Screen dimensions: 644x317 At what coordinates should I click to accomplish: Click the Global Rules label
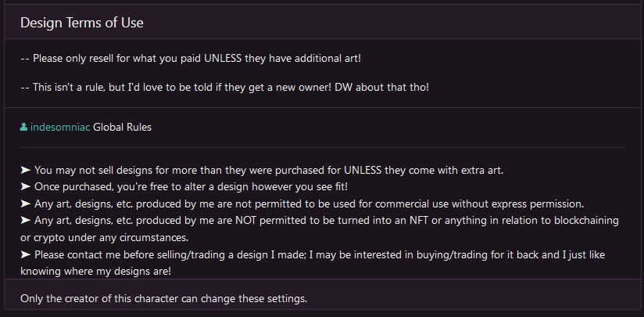click(122, 127)
